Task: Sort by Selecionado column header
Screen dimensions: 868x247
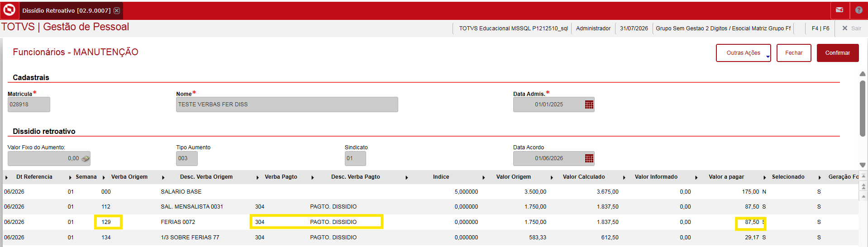Action: point(788,177)
